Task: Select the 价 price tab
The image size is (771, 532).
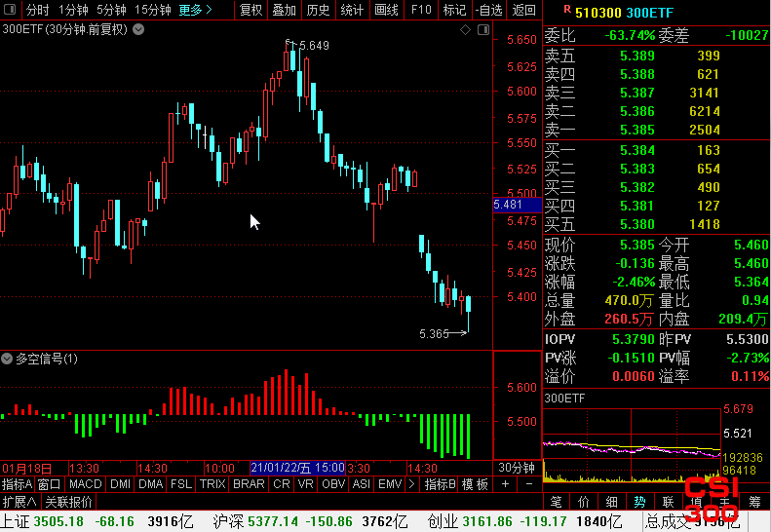Action: coord(584,502)
